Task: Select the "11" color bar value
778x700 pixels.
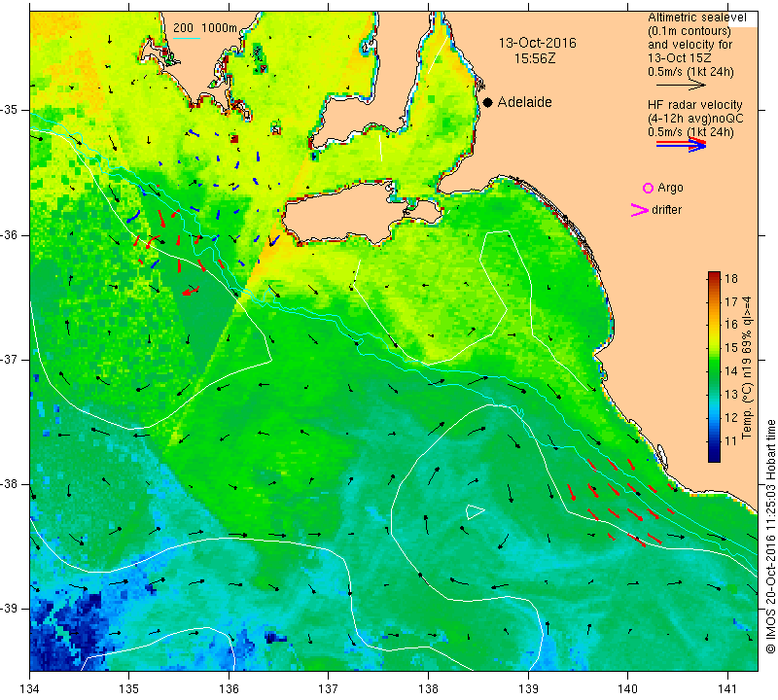Action: tap(731, 440)
